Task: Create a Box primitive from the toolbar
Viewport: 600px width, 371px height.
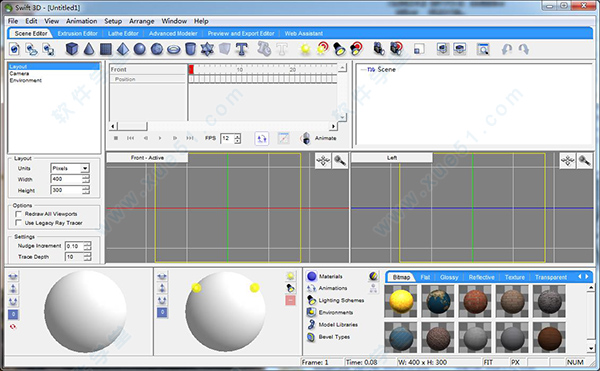Action: pos(72,49)
